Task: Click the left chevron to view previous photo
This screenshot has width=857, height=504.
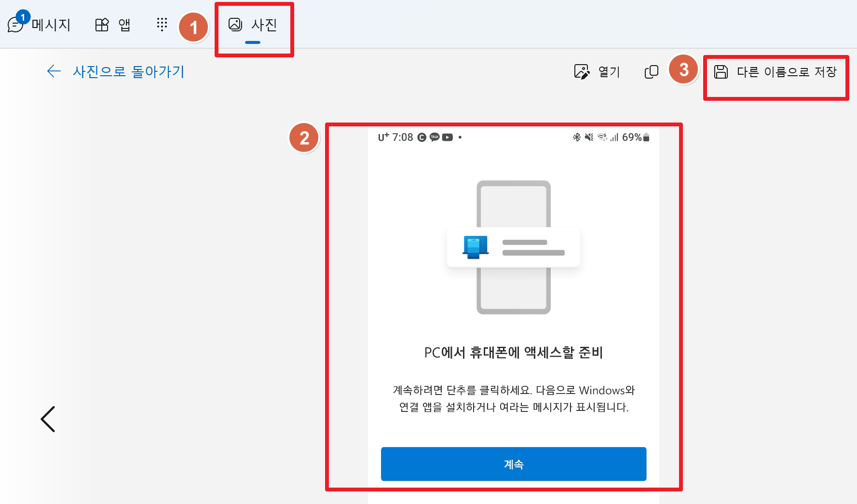Action: click(48, 419)
